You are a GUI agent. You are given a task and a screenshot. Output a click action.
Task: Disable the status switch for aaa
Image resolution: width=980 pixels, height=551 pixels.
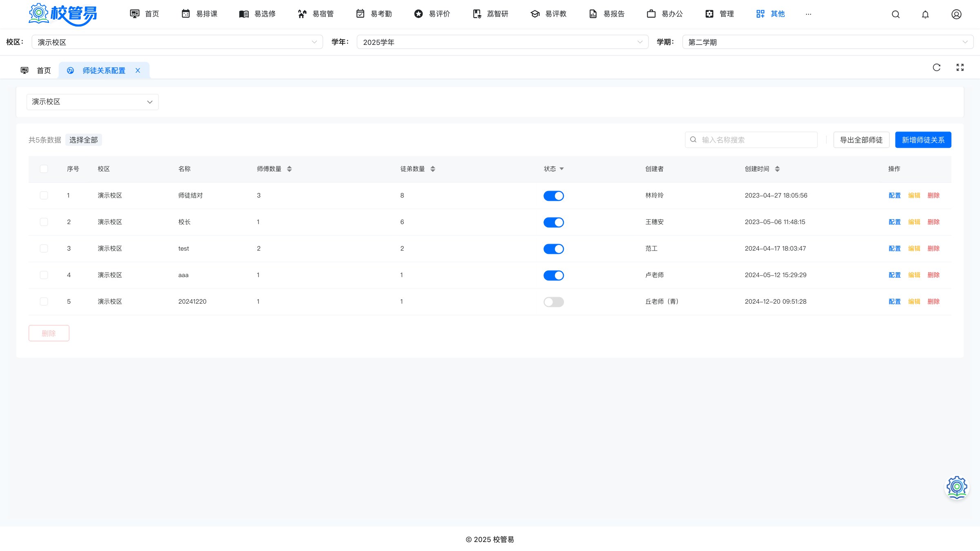click(x=553, y=275)
